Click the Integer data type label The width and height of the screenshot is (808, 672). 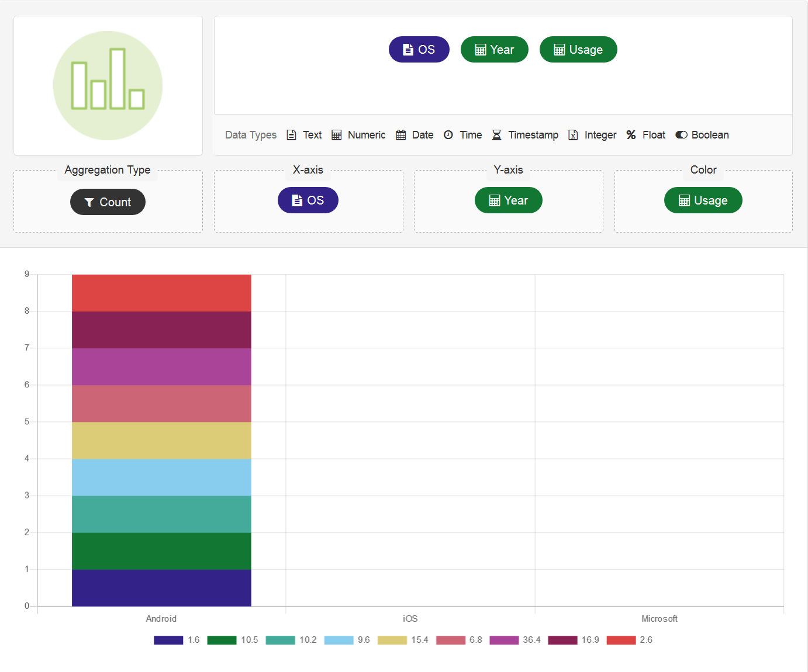tap(600, 135)
